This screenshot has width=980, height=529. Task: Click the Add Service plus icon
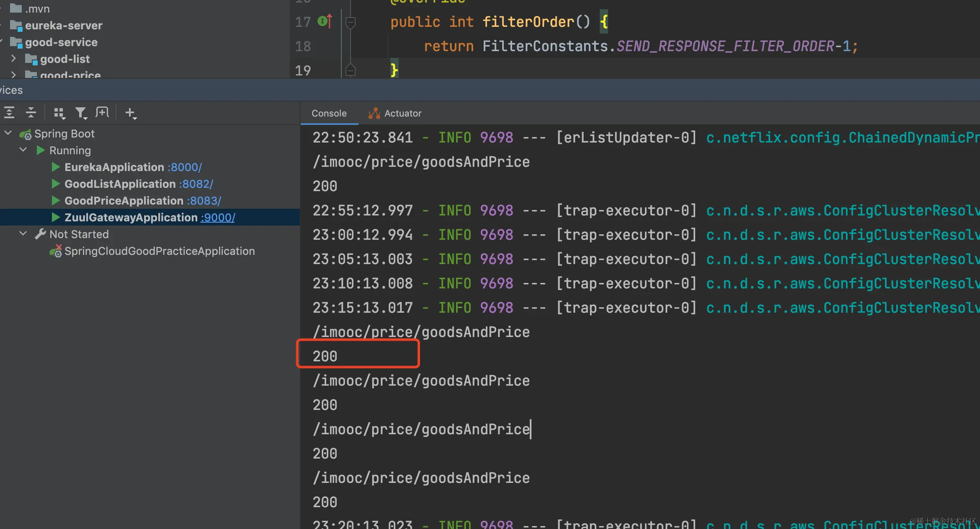[130, 113]
